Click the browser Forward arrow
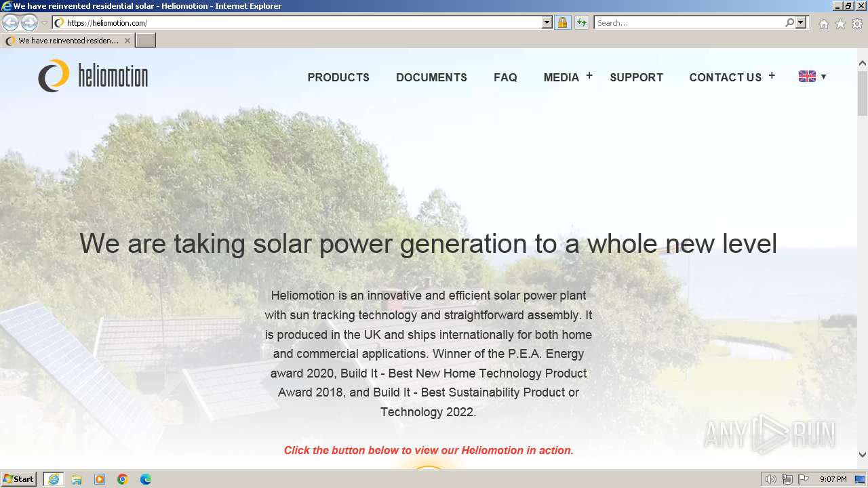This screenshot has height=488, width=868. pyautogui.click(x=29, y=23)
